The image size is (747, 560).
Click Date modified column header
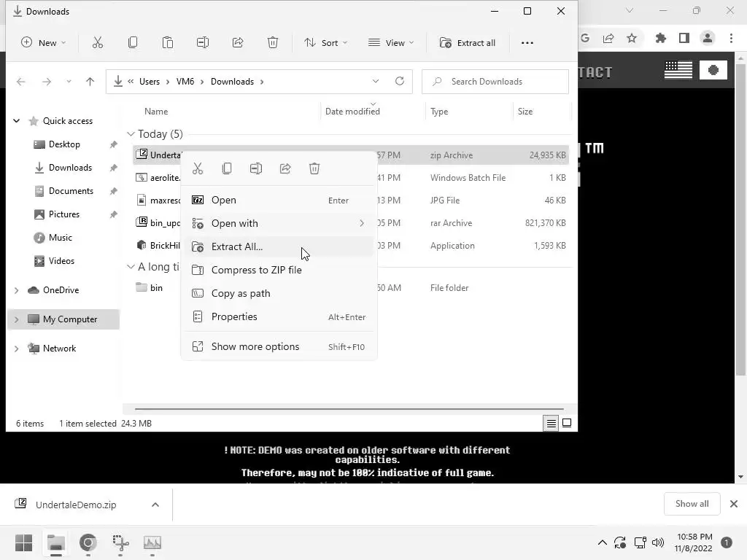(352, 112)
